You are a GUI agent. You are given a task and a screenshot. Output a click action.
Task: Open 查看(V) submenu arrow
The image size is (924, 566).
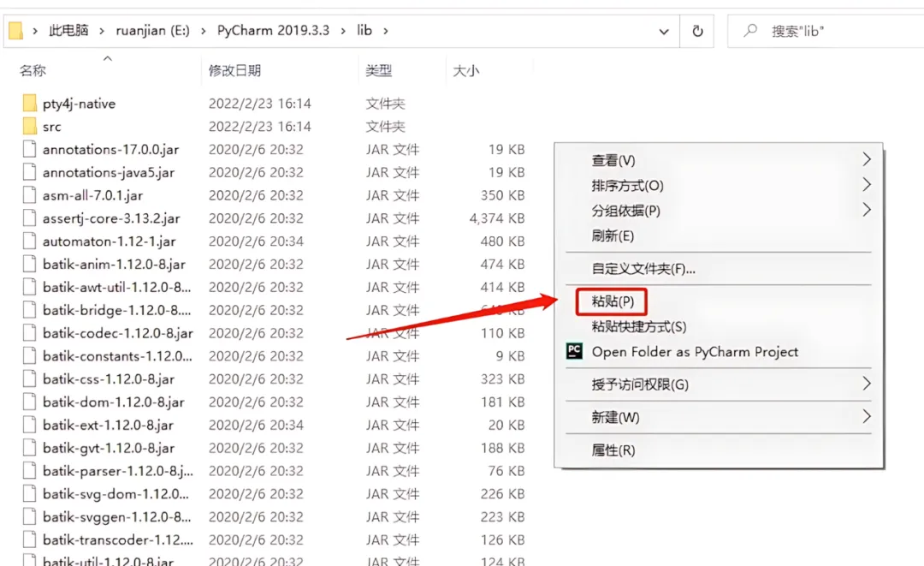[866, 159]
